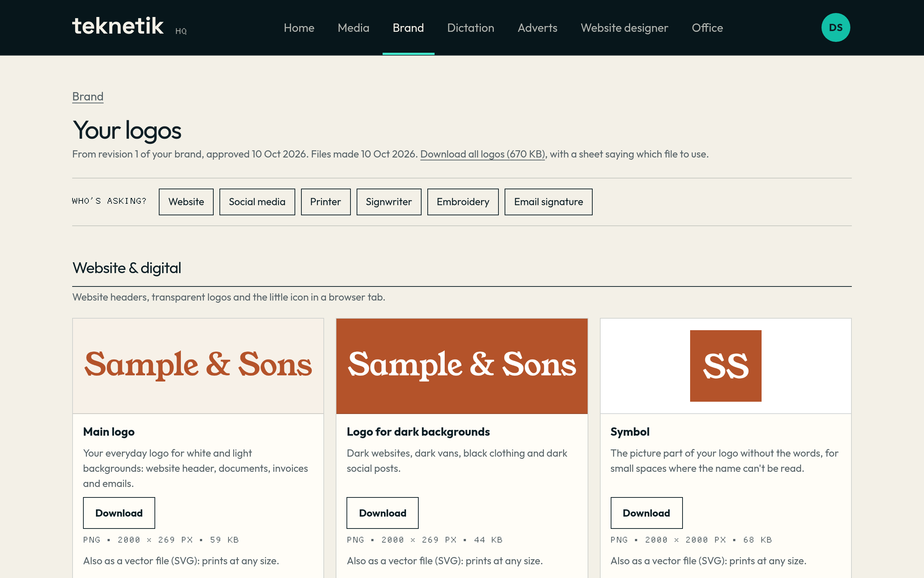Open Website designer from the navigation
Image resolution: width=924 pixels, height=578 pixels.
pos(624,28)
